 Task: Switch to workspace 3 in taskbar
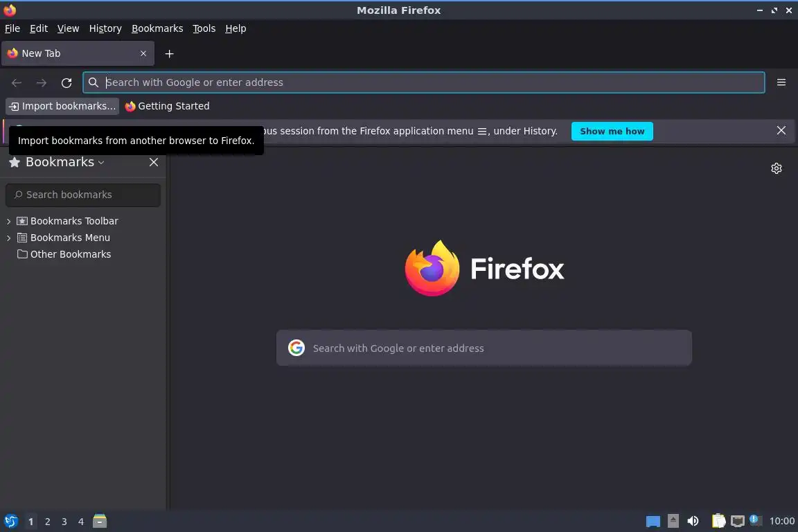[x=64, y=522]
